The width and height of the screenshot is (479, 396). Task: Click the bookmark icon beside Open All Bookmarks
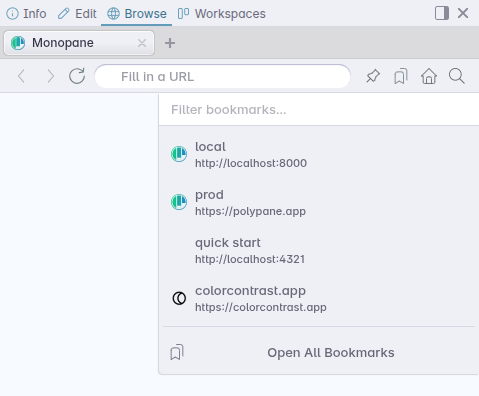coord(177,353)
